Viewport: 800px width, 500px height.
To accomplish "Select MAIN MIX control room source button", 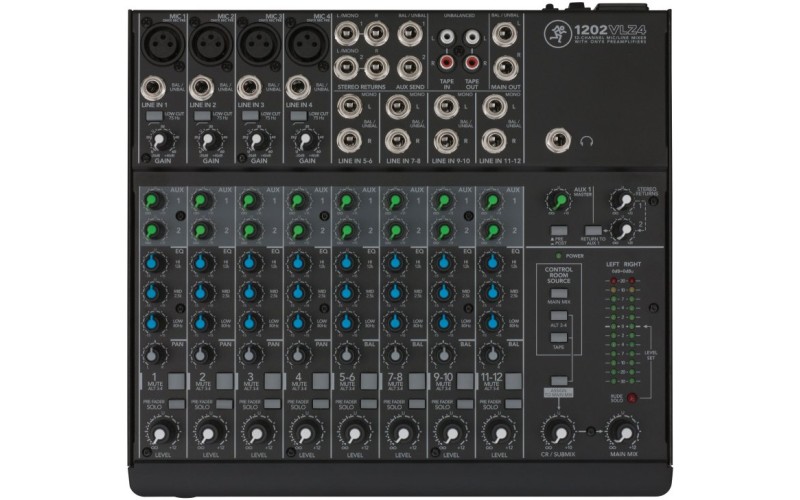I will 559,294.
